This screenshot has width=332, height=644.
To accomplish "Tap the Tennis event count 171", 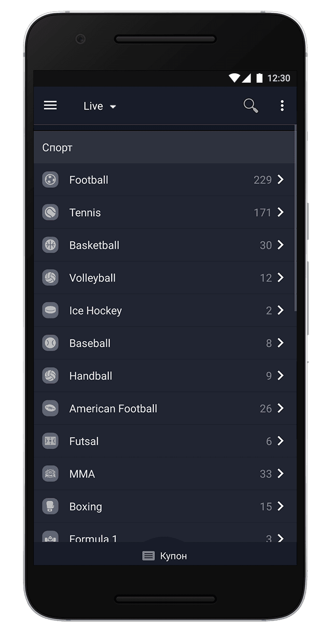I will (x=262, y=213).
